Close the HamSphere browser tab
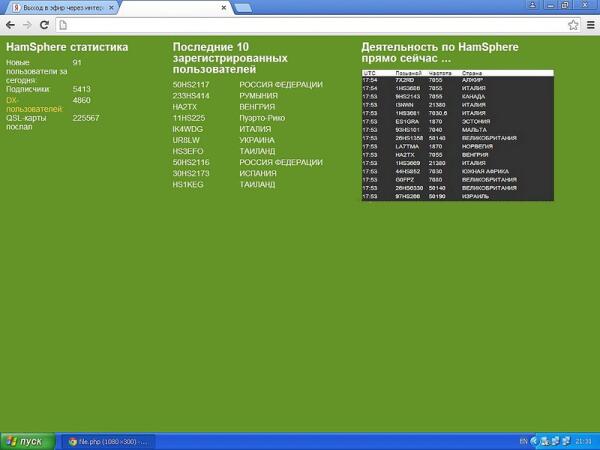The image size is (600, 450). pos(110,8)
